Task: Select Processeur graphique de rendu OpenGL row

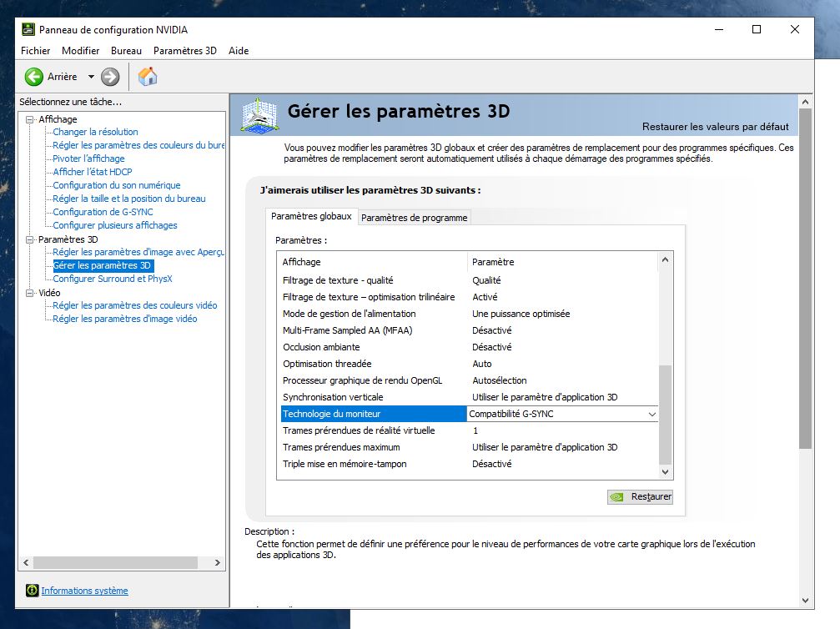Action: point(470,380)
